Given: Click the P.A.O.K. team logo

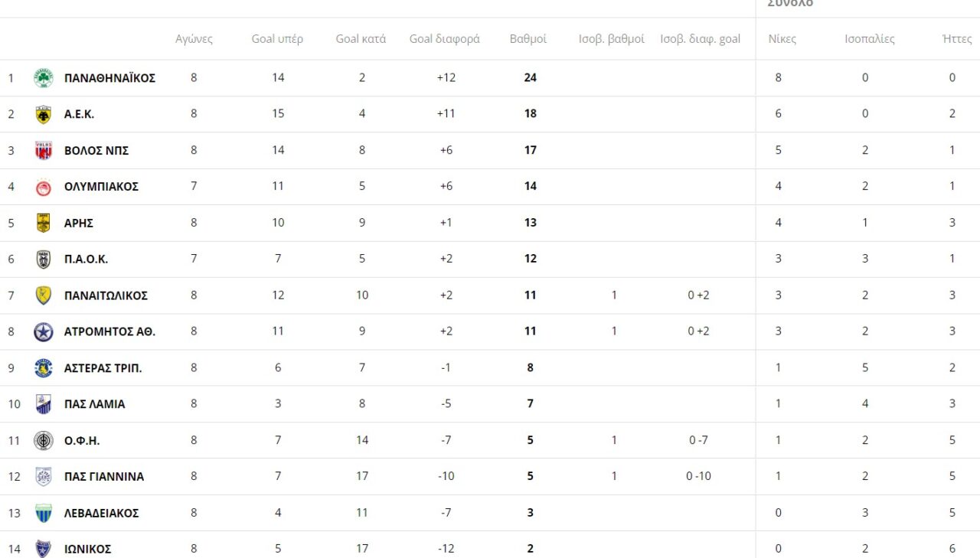Looking at the screenshot, I should (44, 259).
